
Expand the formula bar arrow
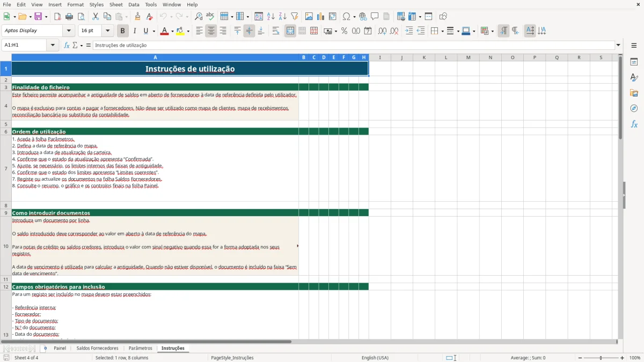pyautogui.click(x=618, y=45)
